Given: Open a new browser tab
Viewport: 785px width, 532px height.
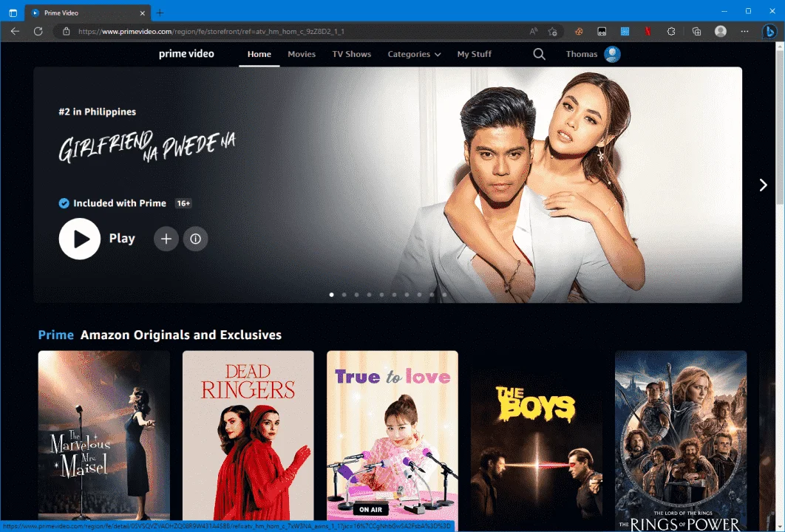Looking at the screenshot, I should [160, 13].
